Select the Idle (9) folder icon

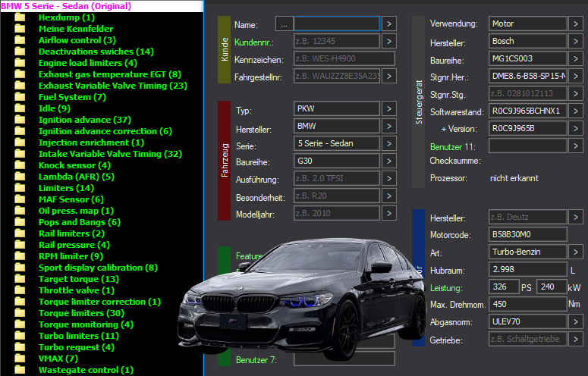point(20,108)
